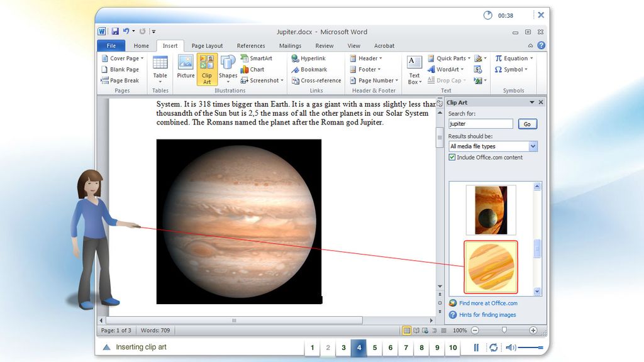Switch to the References tab
The height and width of the screenshot is (362, 644).
pyautogui.click(x=250, y=45)
